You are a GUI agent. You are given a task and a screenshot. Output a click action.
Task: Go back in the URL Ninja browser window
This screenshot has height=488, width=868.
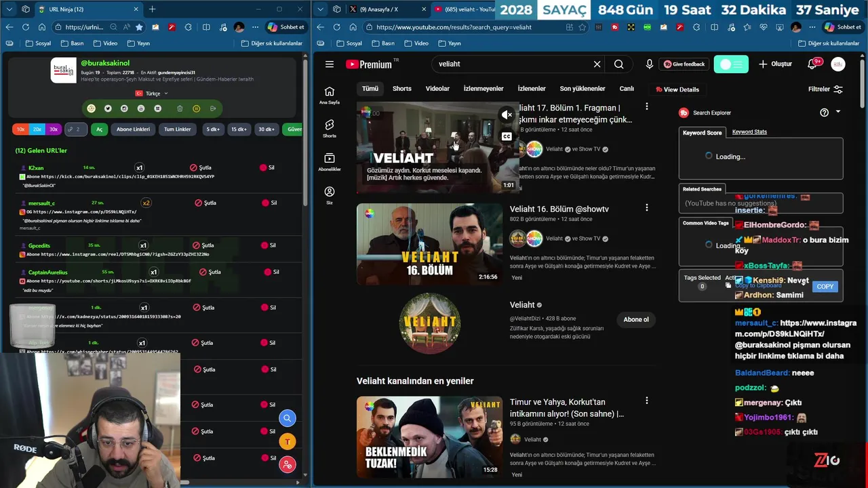click(x=9, y=27)
